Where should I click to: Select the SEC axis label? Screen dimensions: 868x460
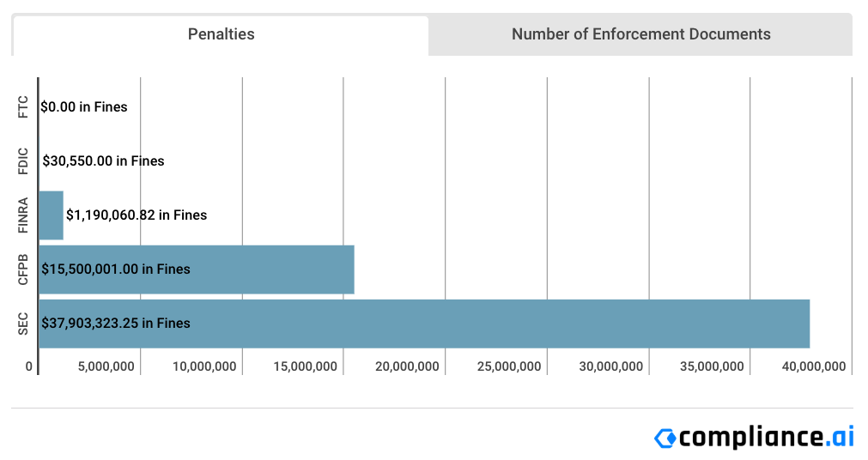click(x=22, y=324)
